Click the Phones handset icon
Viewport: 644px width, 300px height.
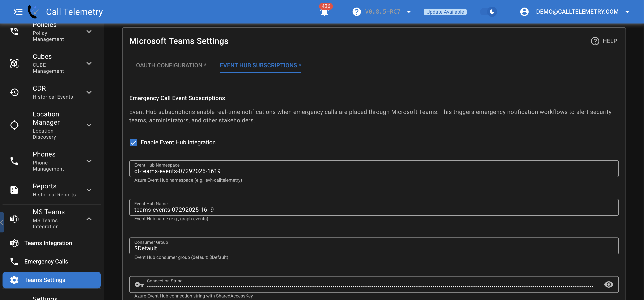tap(14, 161)
